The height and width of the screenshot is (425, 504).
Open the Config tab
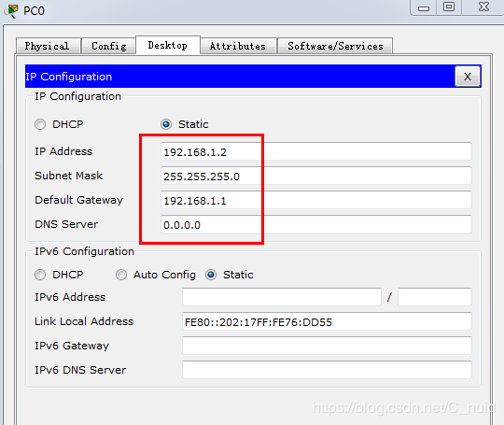pos(108,46)
